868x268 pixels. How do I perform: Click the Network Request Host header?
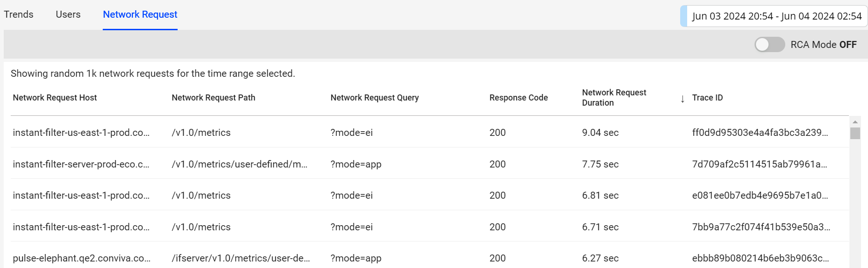(55, 98)
